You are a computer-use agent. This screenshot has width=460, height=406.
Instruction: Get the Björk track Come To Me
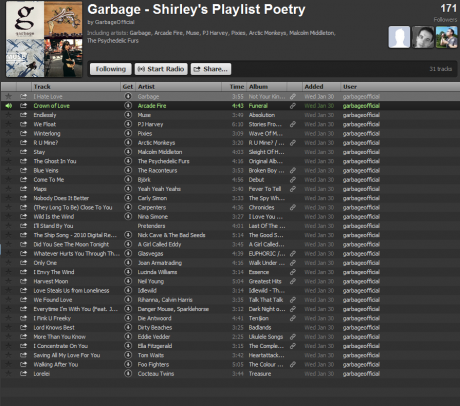click(128, 179)
